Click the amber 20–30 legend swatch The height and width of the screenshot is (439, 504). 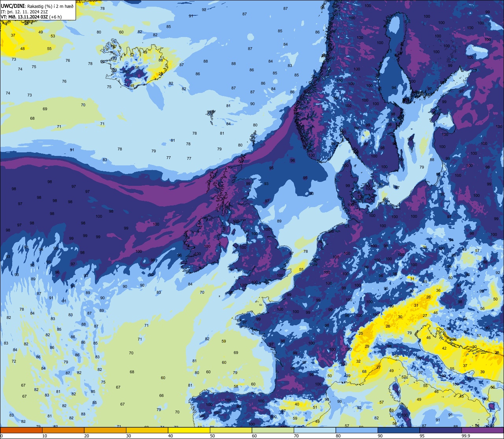105,430
